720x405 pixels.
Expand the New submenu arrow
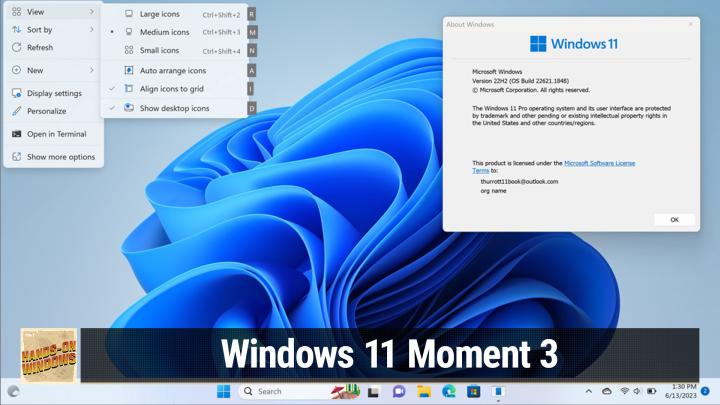91,70
